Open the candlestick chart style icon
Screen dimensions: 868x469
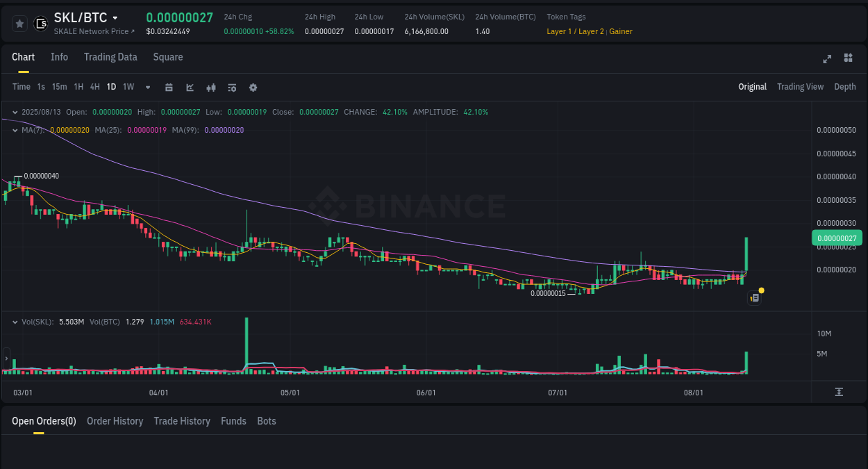[x=211, y=88]
